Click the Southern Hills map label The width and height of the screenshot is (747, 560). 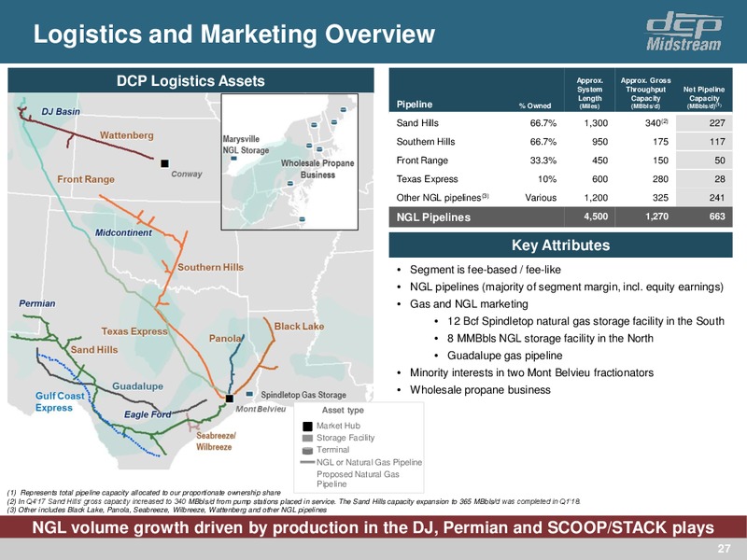pyautogui.click(x=211, y=267)
